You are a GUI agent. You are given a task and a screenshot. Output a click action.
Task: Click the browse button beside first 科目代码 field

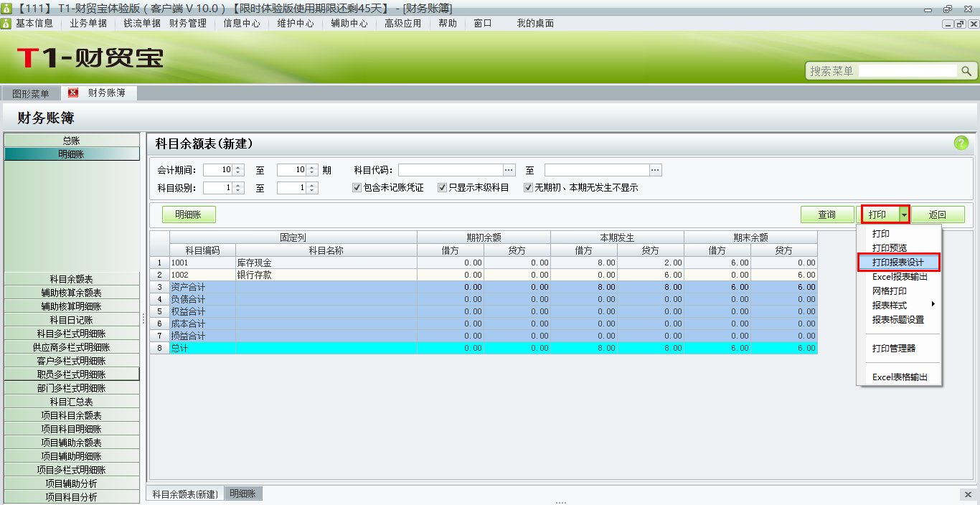509,170
